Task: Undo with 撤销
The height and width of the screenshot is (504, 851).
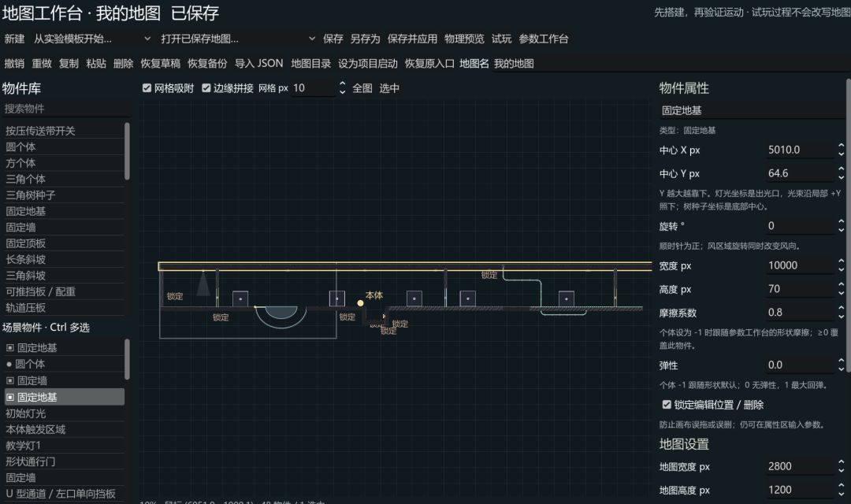Action: 14,64
